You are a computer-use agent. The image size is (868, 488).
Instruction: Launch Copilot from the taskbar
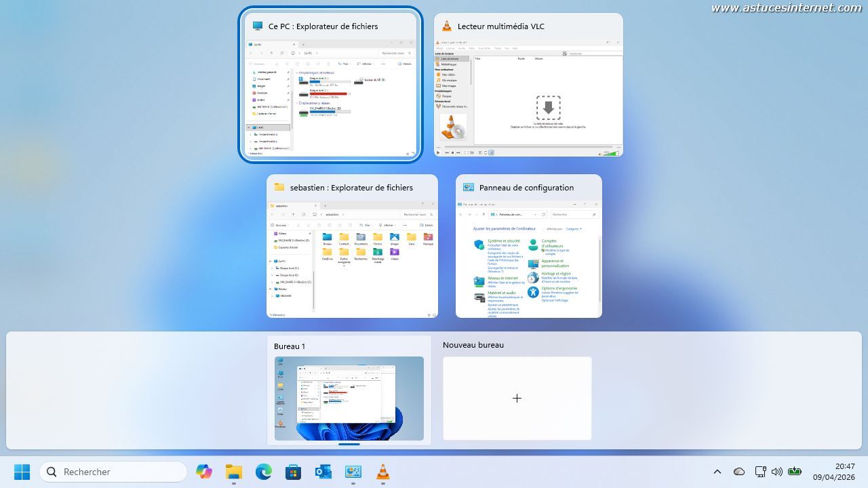click(x=203, y=472)
